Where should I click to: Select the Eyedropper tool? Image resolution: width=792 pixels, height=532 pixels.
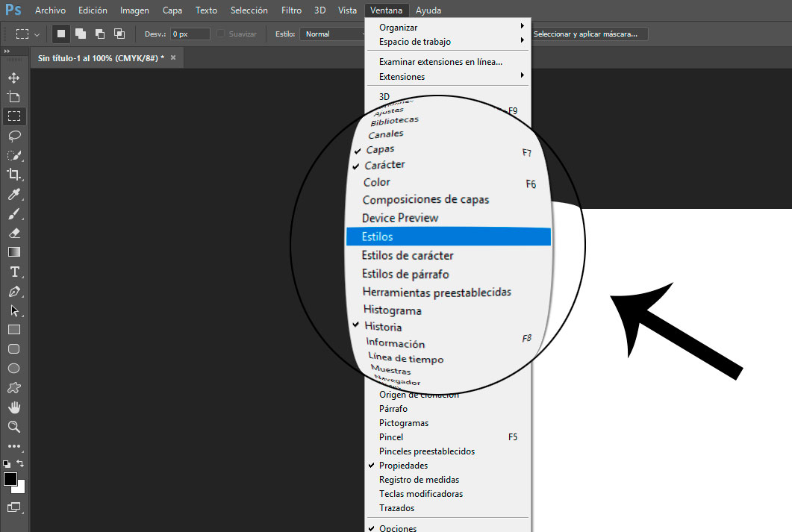tap(14, 194)
